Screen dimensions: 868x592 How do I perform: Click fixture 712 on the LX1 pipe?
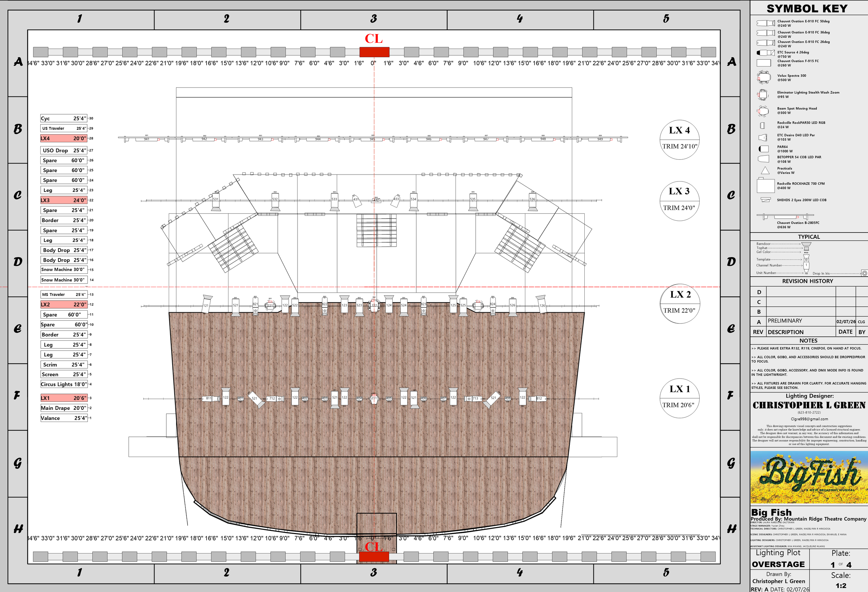click(275, 399)
